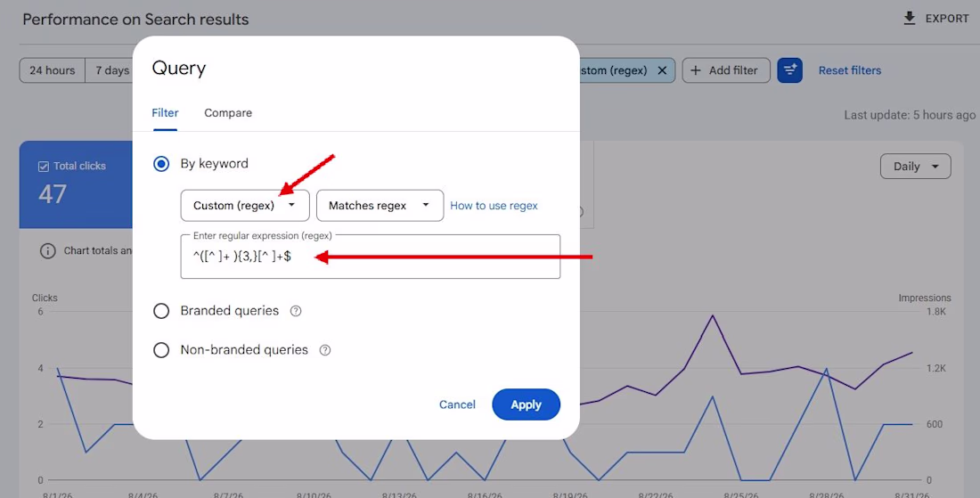Click the Chart totals info icon
This screenshot has width=980, height=498.
(x=47, y=251)
